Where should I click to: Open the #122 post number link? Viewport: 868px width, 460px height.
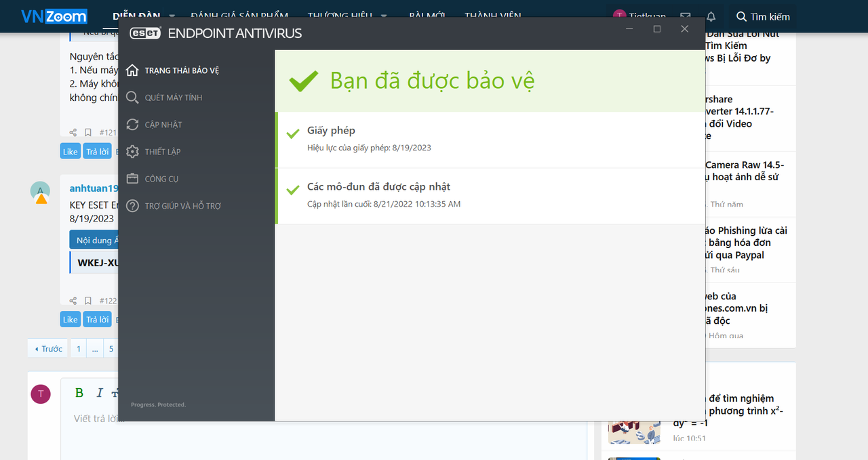click(x=108, y=301)
